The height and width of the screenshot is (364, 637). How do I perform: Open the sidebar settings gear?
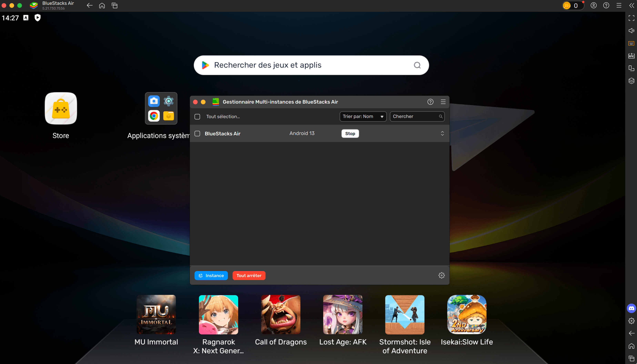631,321
